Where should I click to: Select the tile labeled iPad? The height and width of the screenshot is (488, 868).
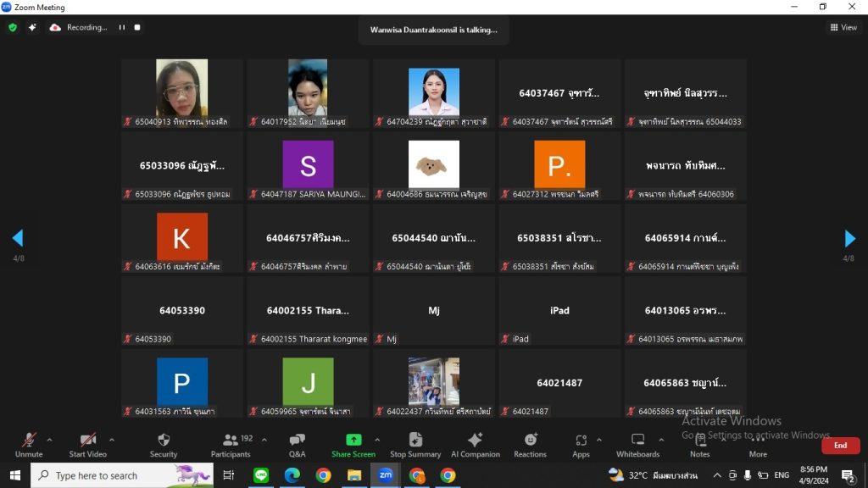coord(559,311)
